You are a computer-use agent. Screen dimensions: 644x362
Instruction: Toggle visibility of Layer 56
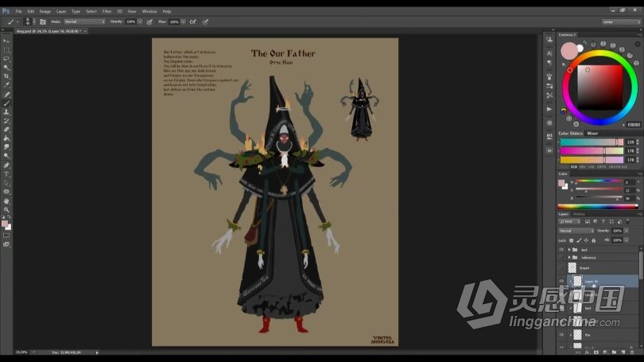(x=561, y=282)
